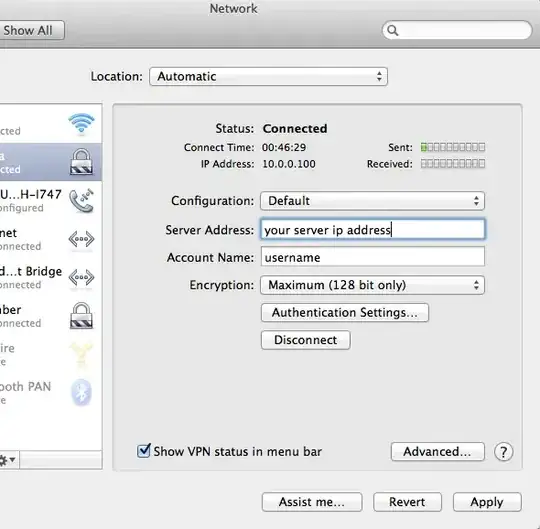Select the connected VPN padlock icon
Image resolution: width=540 pixels, height=529 pixels.
tap(81, 162)
